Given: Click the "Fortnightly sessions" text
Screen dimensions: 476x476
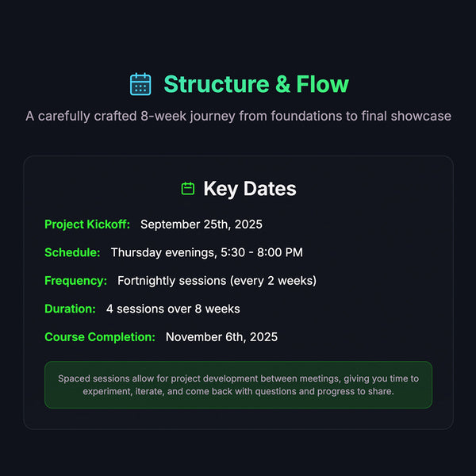Looking at the screenshot, I should click(171, 281).
